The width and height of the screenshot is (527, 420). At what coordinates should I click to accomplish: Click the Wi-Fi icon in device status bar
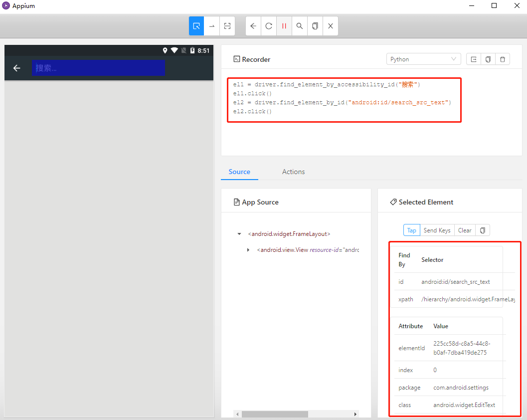(x=174, y=50)
